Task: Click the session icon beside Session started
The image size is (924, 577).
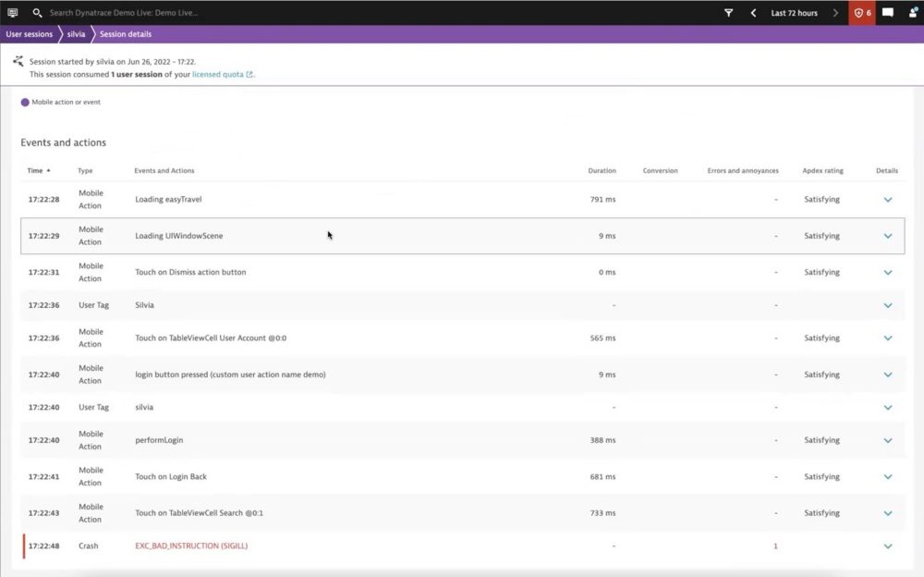Action: point(18,61)
